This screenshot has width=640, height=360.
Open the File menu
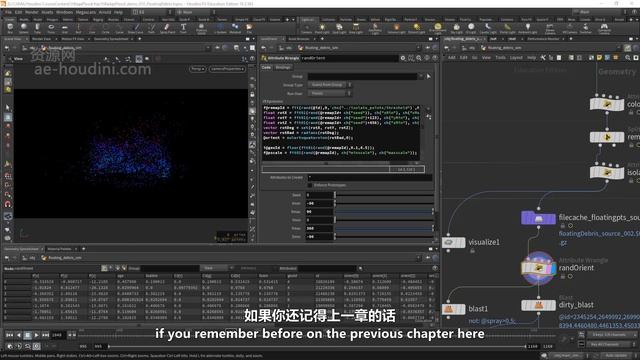click(8, 12)
